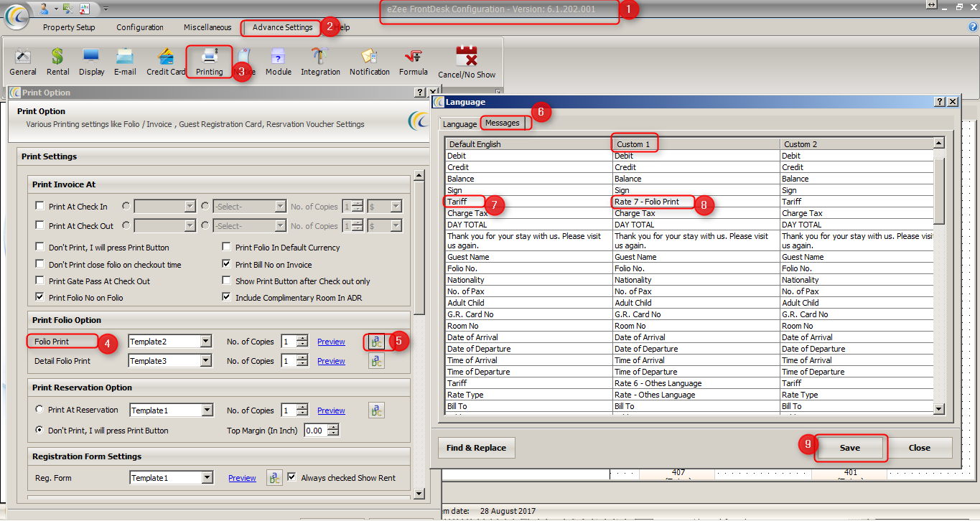
Task: Switch to Language tab in Language dialog
Action: point(459,124)
